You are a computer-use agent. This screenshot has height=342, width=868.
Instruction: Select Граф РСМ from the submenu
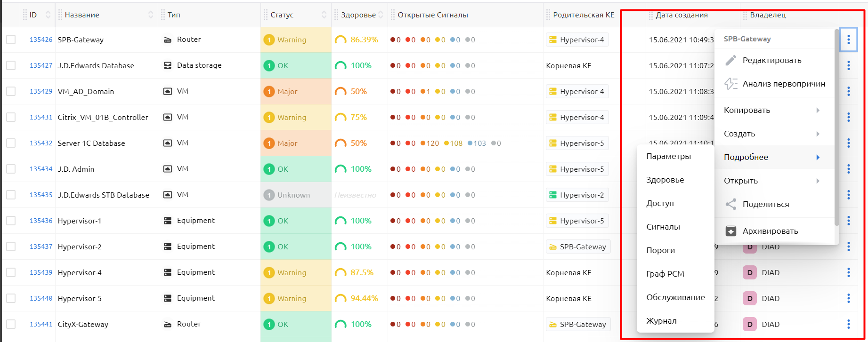pyautogui.click(x=665, y=274)
